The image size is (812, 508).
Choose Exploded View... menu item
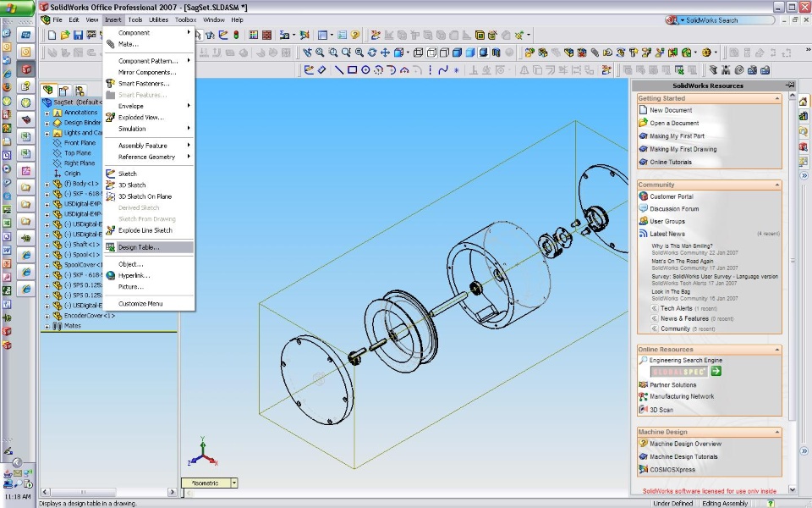[x=149, y=118]
